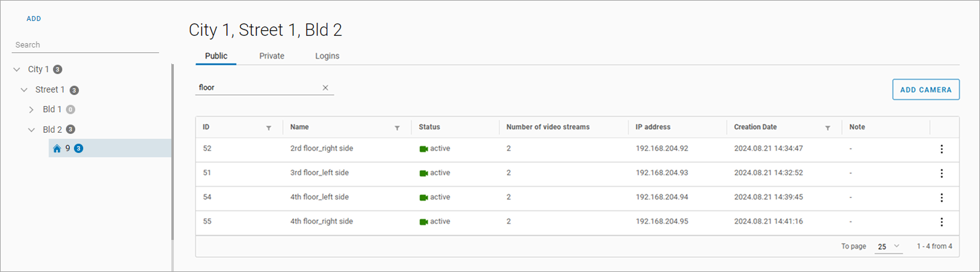Click the filter icon in Name column
Viewport: 980px width, 272px height.
(397, 128)
